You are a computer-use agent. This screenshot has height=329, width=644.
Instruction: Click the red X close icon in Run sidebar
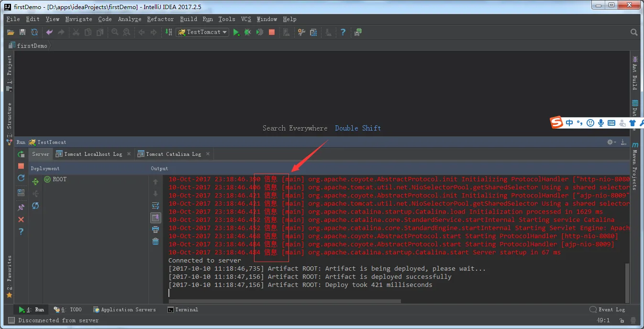21,219
